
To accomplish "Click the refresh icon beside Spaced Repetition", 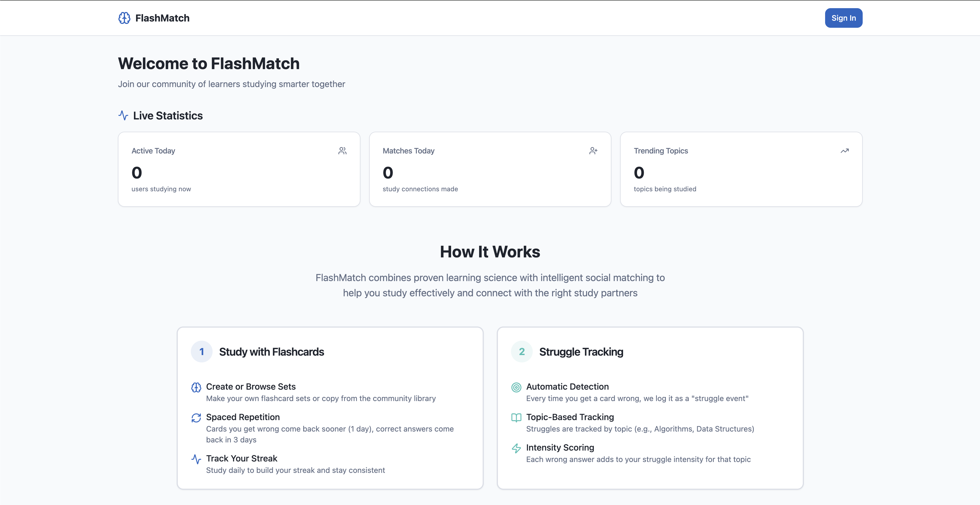I will (196, 418).
